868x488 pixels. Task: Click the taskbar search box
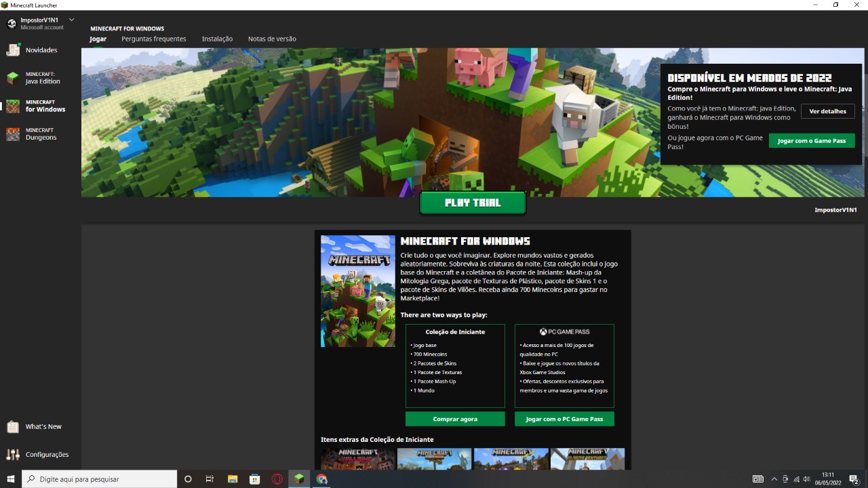point(100,479)
